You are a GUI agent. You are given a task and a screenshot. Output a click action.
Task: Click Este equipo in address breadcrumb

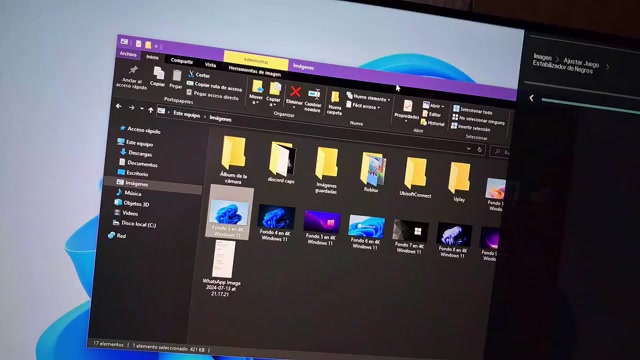[187, 114]
